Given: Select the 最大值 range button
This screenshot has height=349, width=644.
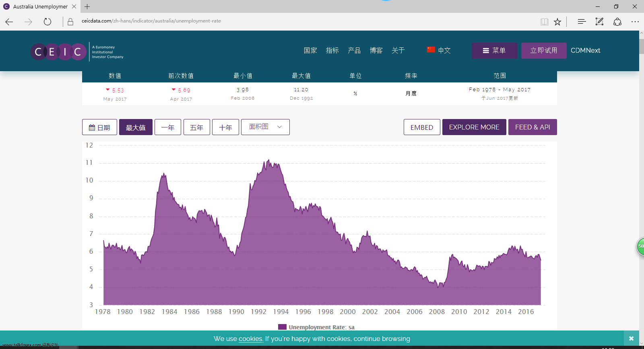Looking at the screenshot, I should coord(136,127).
